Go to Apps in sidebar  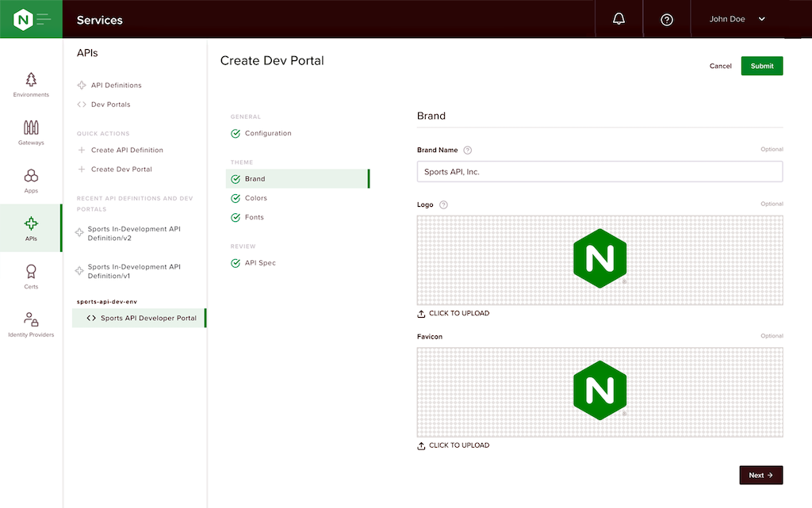pyautogui.click(x=31, y=181)
